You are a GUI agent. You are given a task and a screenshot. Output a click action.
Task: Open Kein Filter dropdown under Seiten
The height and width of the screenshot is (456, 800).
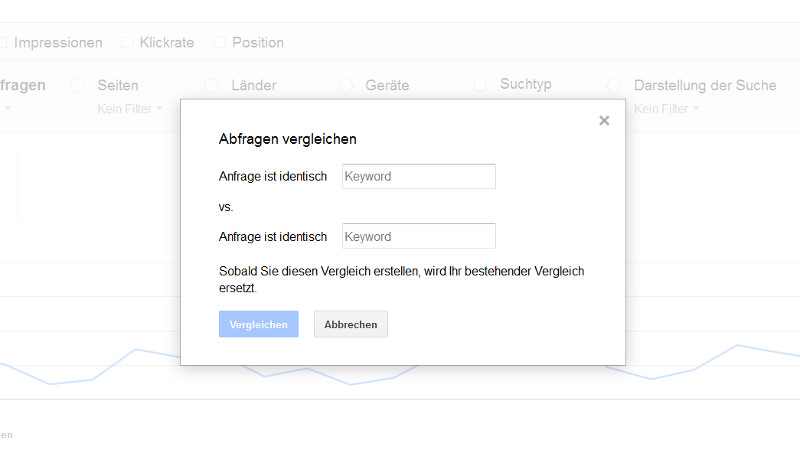tap(130, 108)
